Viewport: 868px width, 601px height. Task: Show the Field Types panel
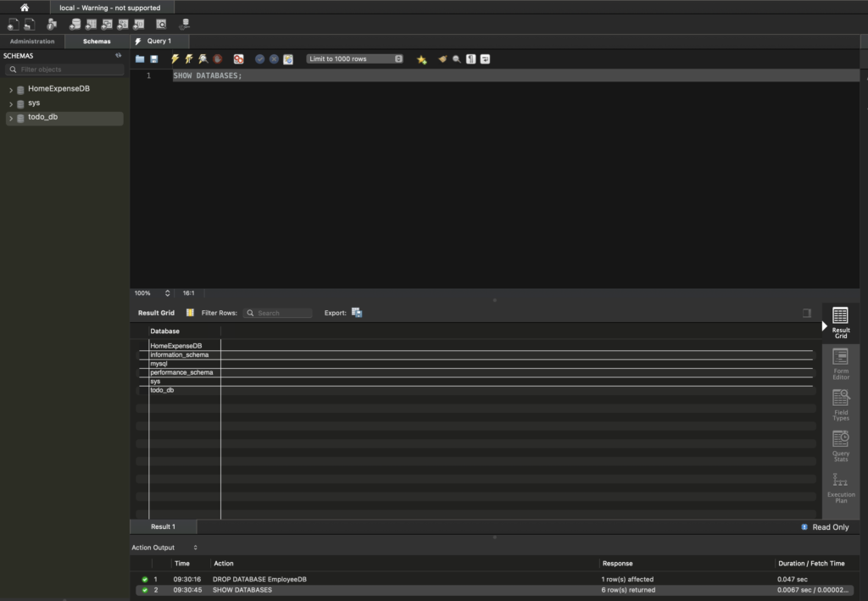(x=840, y=405)
